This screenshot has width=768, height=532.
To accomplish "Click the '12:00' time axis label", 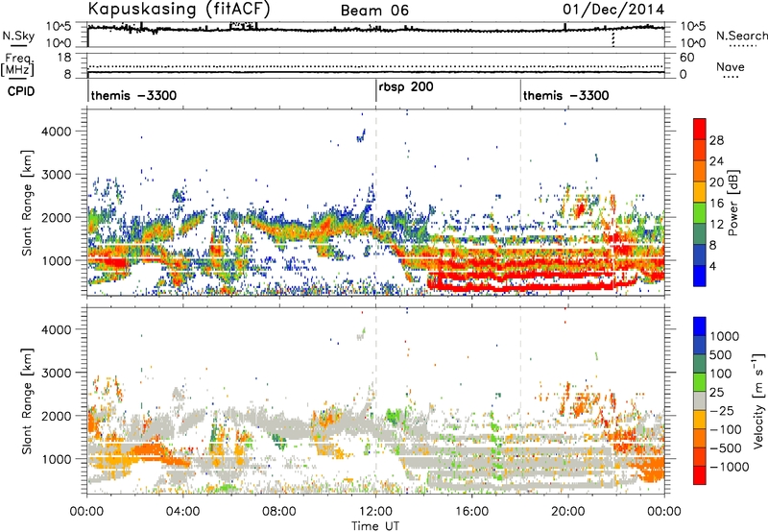I will [x=375, y=512].
